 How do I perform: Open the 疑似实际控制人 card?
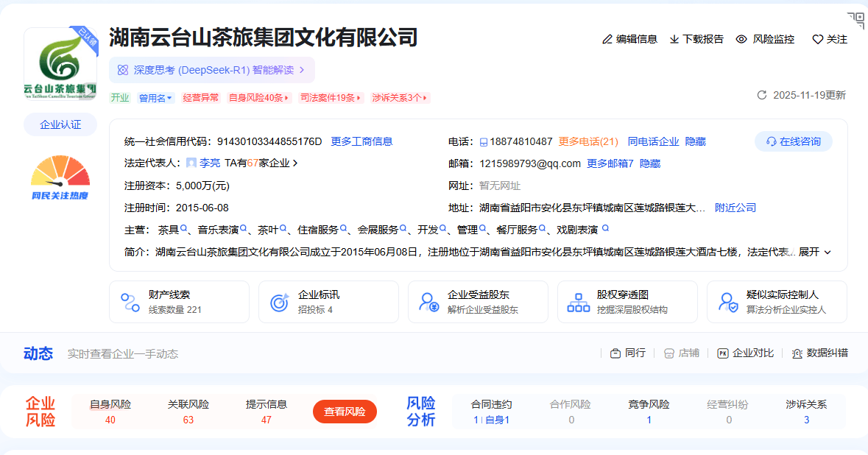[777, 302]
